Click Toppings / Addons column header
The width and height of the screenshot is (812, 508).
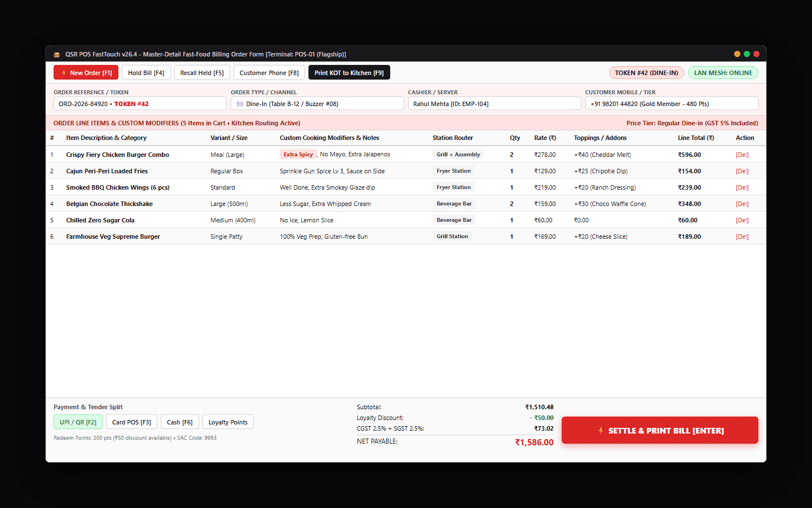600,138
